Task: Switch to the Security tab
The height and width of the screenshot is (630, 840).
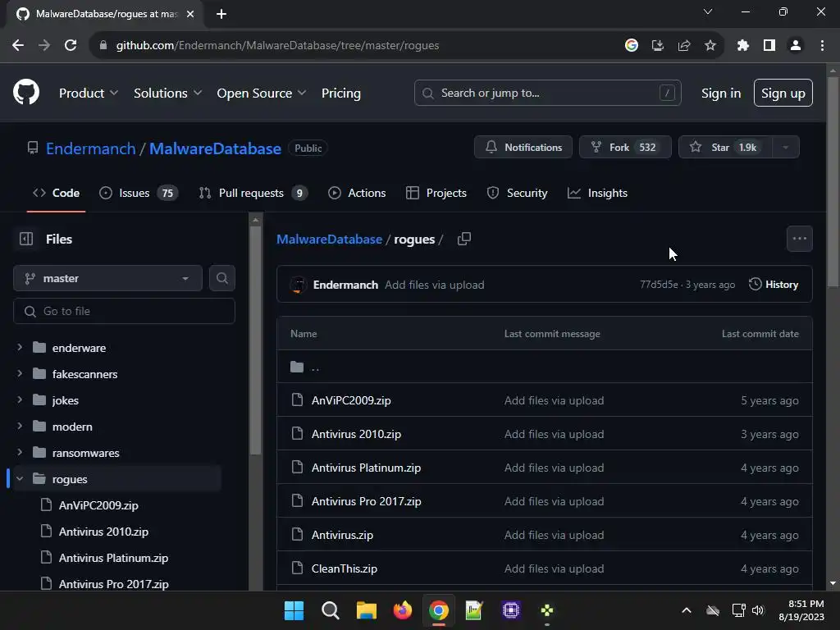Action: 517,193
